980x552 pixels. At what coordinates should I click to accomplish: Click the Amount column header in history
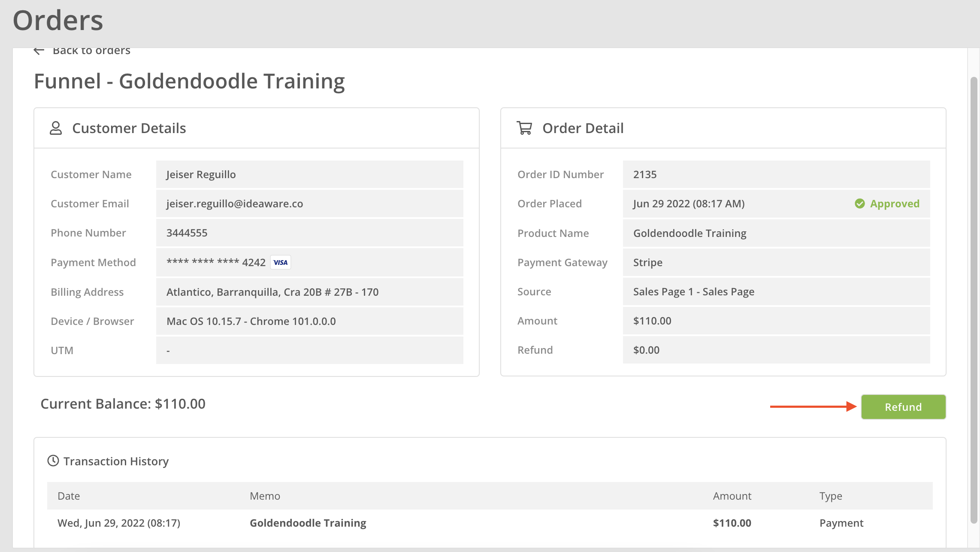pyautogui.click(x=732, y=496)
